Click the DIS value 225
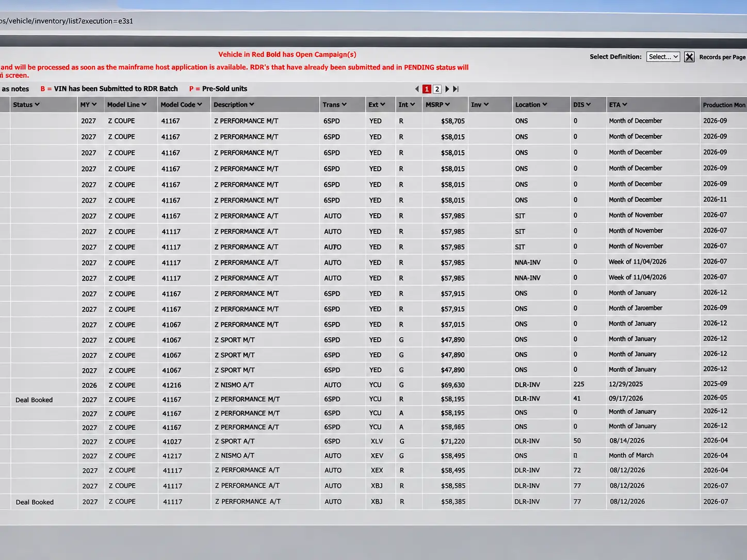Screen dimensions: 747x560 coord(579,384)
